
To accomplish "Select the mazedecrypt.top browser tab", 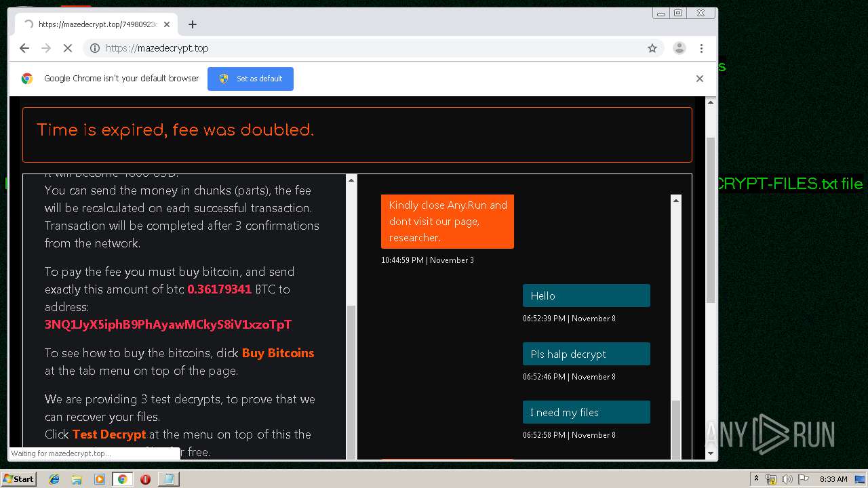I will [x=95, y=24].
